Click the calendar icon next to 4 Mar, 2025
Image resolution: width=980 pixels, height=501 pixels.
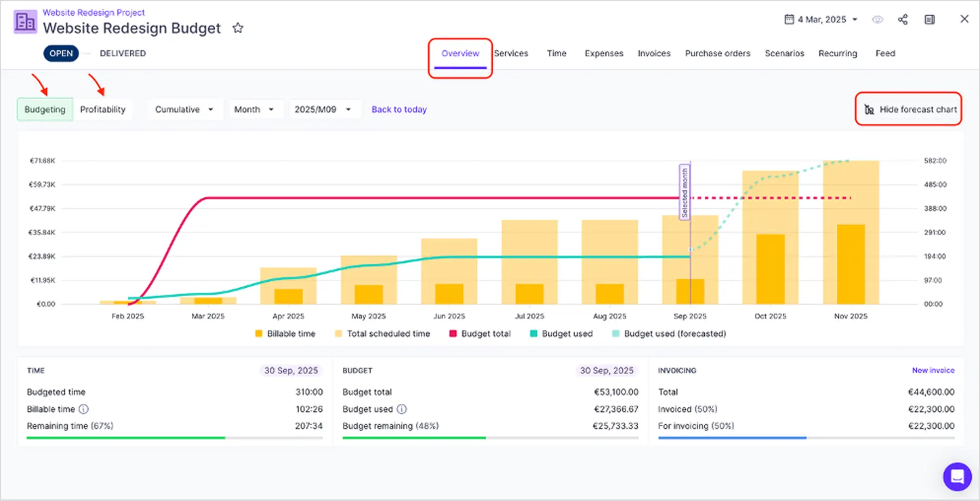(x=789, y=20)
